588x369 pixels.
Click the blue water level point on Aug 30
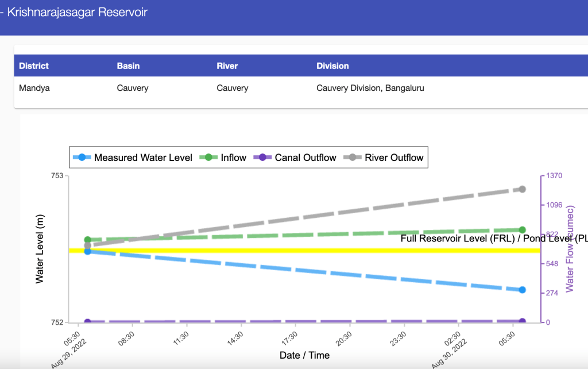click(x=522, y=290)
